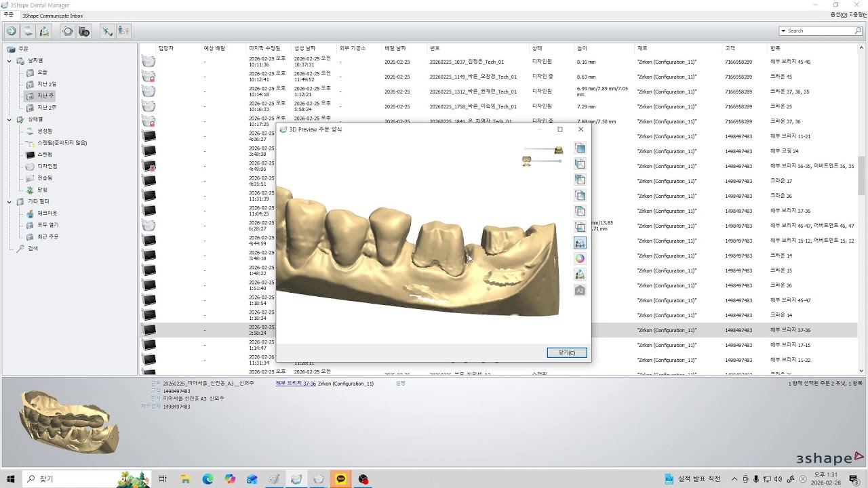Click the green arrow toolbar button
This screenshot has width=868, height=488.
point(12,30)
